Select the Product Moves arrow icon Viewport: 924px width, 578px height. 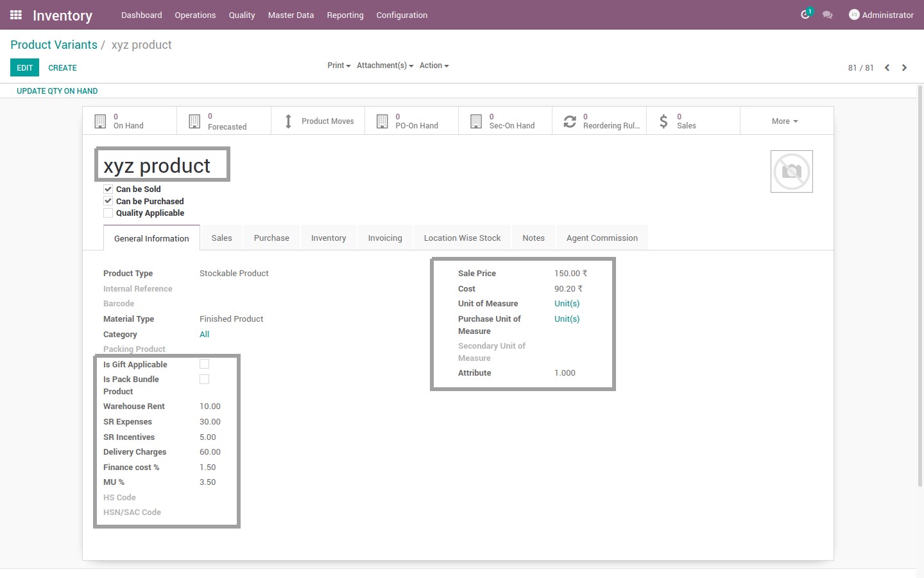[289, 121]
